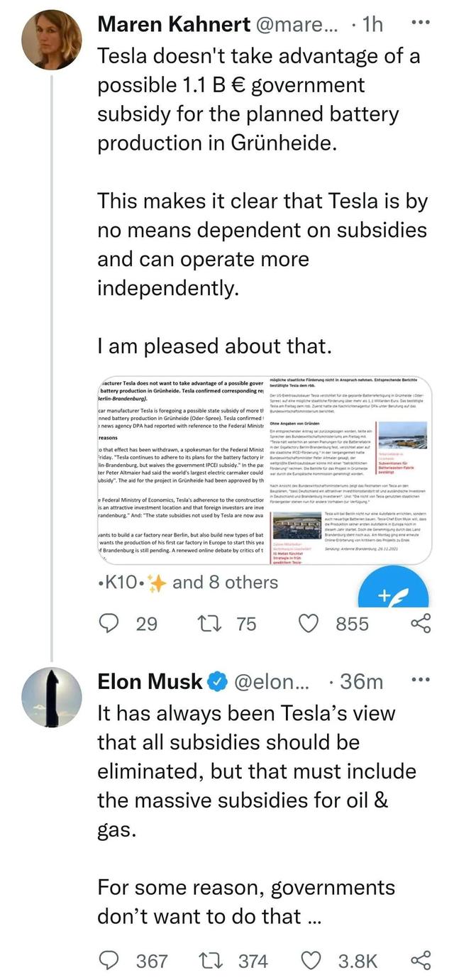Open Elon Musk's rocket profile picture

52,697
